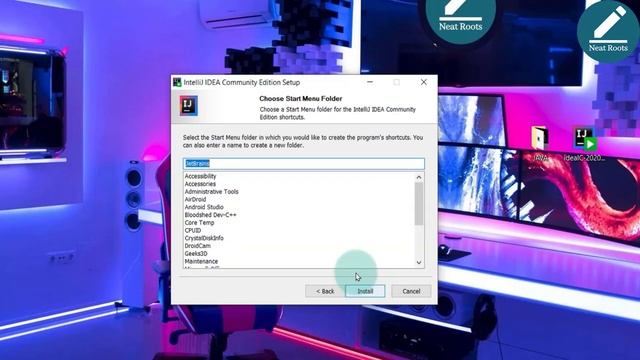The height and width of the screenshot is (360, 640).
Task: Choose Administrative Tools folder
Action: 211,191
